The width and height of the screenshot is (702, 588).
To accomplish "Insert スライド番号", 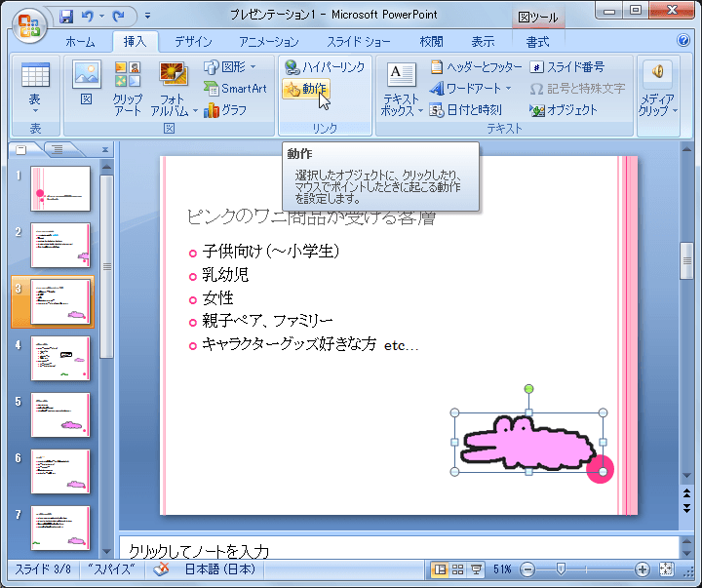I will pos(567,66).
